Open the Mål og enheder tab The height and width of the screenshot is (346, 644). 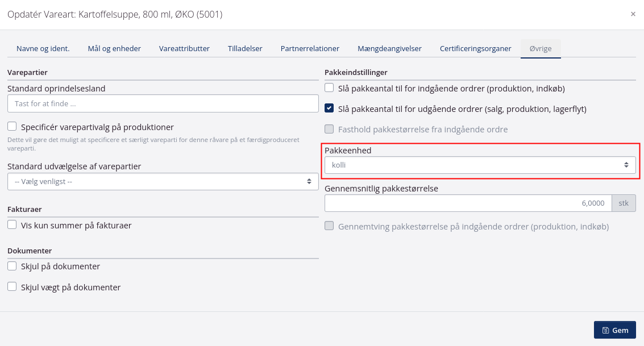(x=114, y=48)
